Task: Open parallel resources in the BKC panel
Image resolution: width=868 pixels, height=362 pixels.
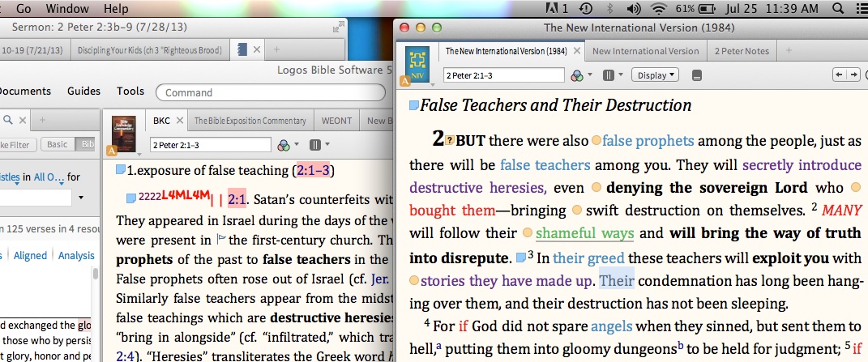Action: [x=315, y=145]
